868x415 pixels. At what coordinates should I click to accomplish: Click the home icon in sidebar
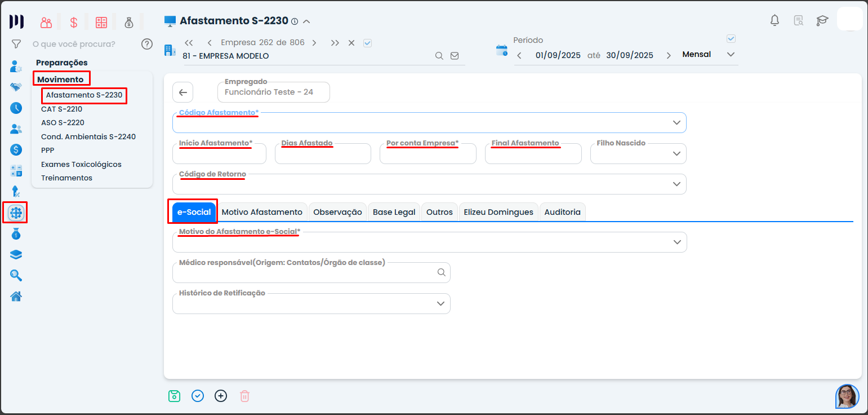coord(16,296)
